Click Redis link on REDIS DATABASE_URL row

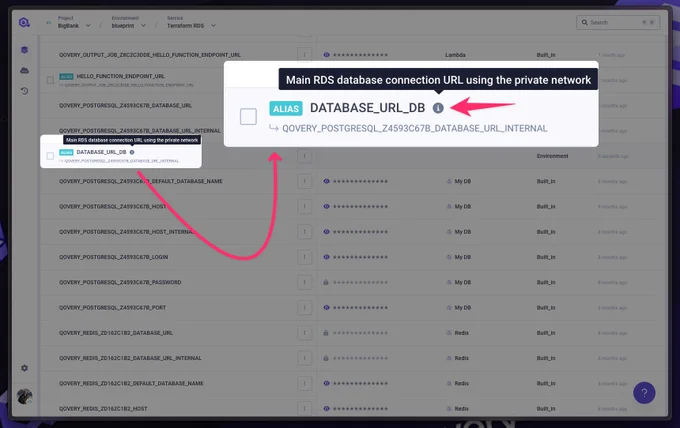458,333
